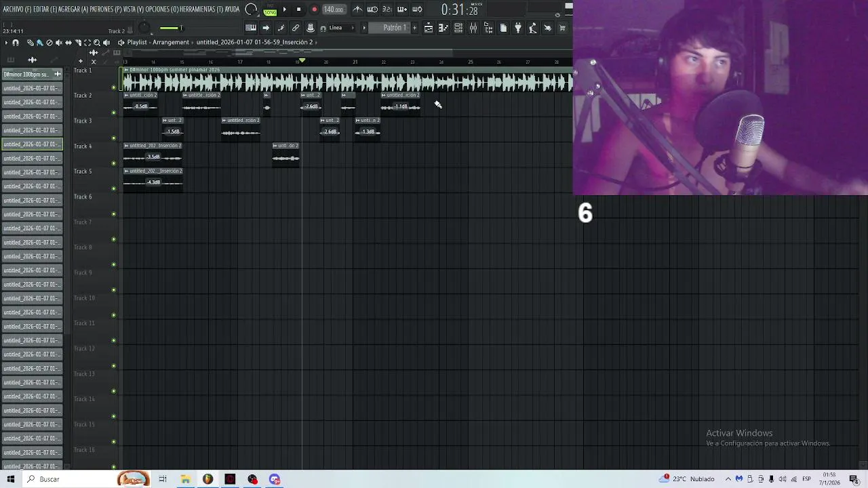
Task: Open the VISTA menu
Action: (134, 9)
